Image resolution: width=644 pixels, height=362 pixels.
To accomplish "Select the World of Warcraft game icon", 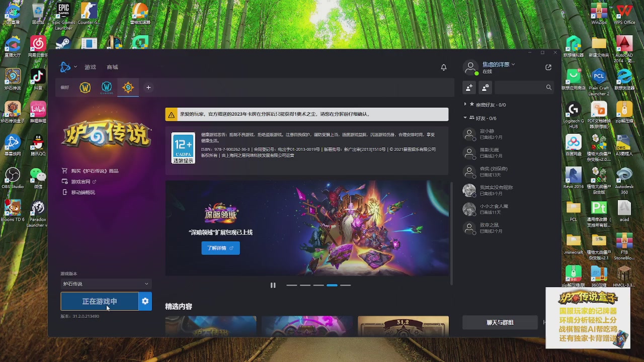I will coord(85,87).
